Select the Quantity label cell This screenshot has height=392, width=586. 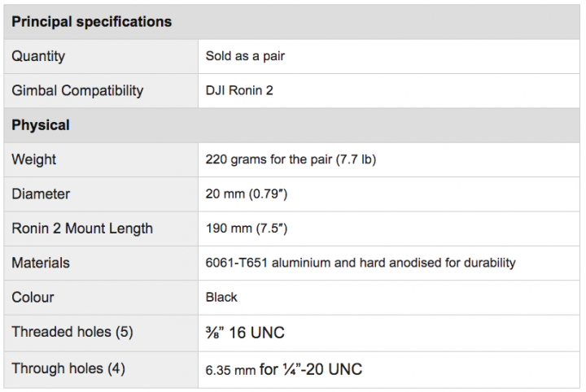[38, 56]
